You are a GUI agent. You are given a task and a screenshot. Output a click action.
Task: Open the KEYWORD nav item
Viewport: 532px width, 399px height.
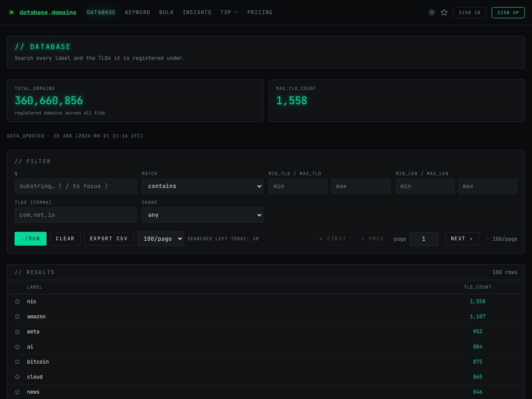[137, 12]
